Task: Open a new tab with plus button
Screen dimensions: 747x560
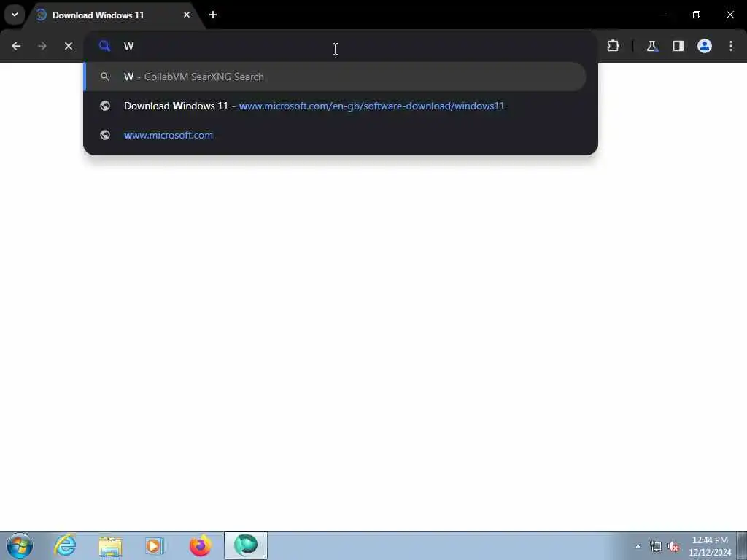Action: 213,15
